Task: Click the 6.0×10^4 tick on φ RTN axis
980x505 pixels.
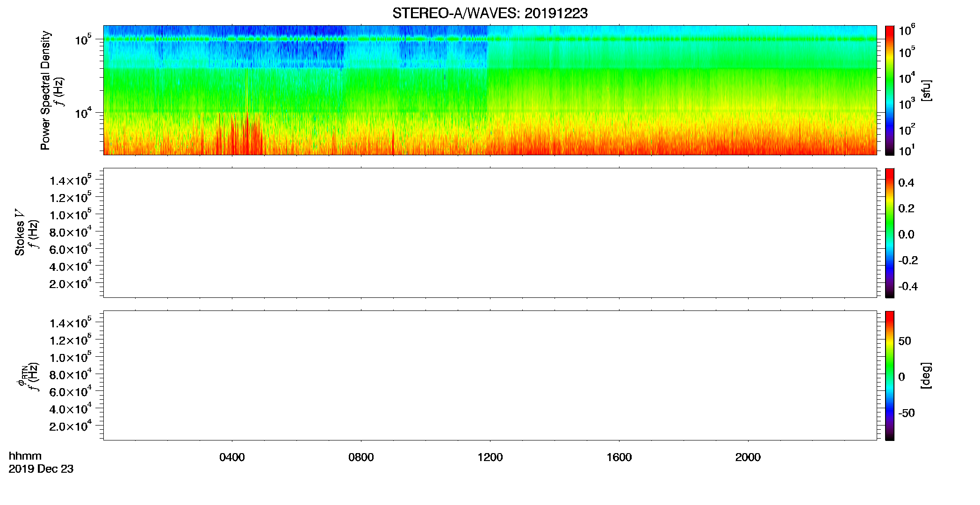Action: point(71,391)
